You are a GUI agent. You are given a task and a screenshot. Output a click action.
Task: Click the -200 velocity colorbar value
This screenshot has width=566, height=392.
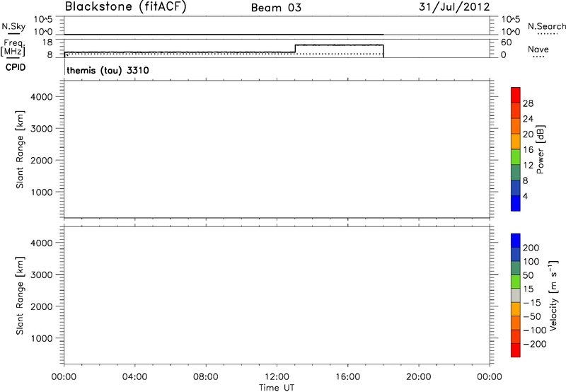point(535,344)
